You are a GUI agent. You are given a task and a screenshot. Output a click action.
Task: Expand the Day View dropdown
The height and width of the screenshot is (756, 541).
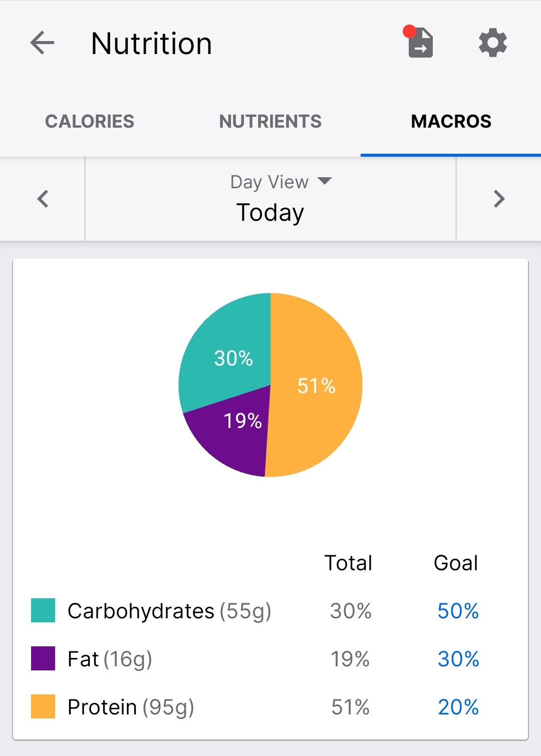[281, 182]
